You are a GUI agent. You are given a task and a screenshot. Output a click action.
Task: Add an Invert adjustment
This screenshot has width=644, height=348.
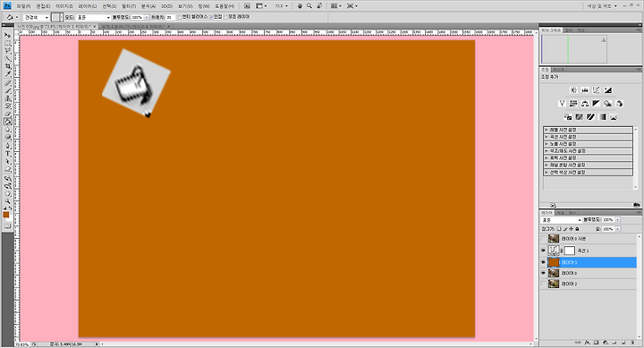coord(568,117)
